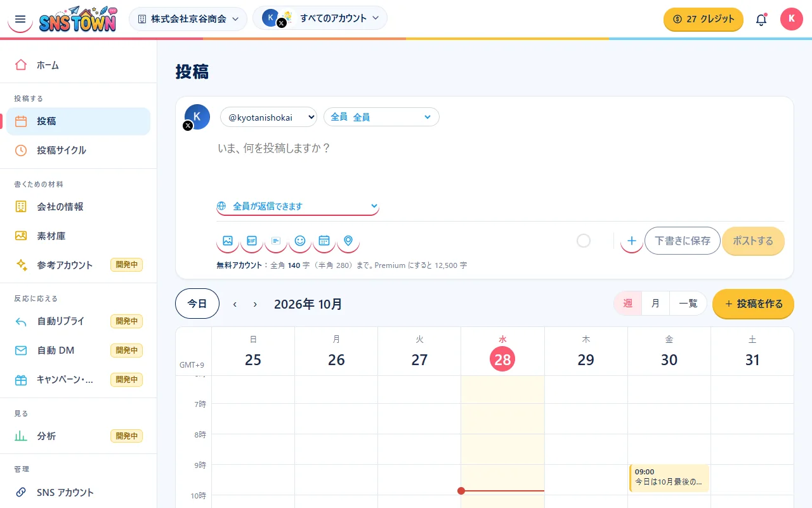812x508 pixels.
Task: Change 全員が返信できます reply setting
Action: click(298, 206)
